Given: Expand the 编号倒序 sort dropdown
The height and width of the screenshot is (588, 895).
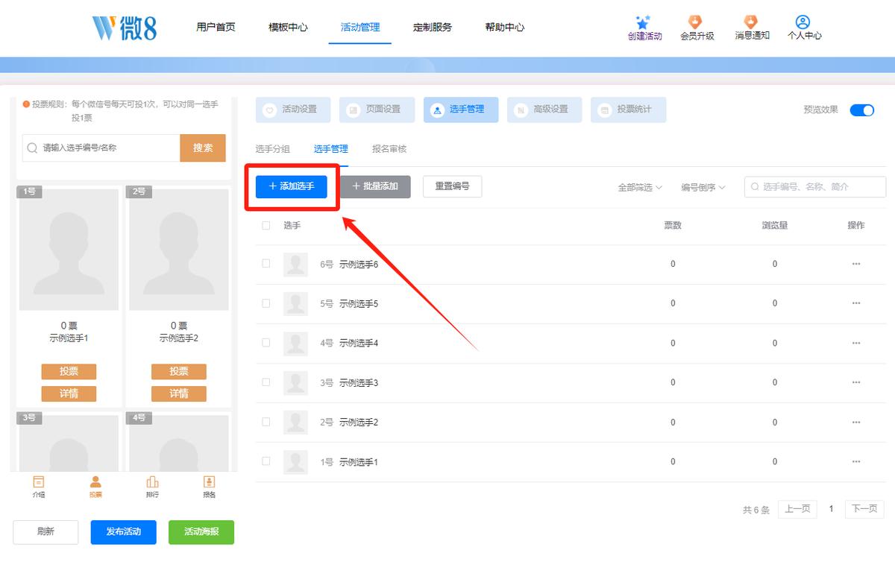Looking at the screenshot, I should coord(703,188).
